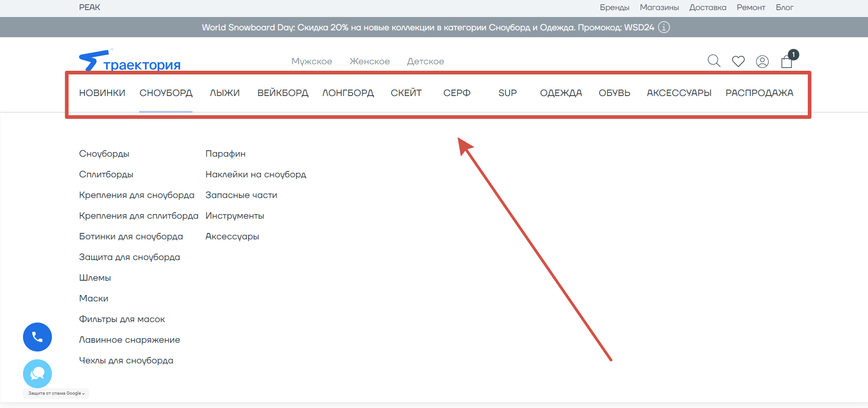Select the СНОУБОРД menu tab

click(x=166, y=93)
